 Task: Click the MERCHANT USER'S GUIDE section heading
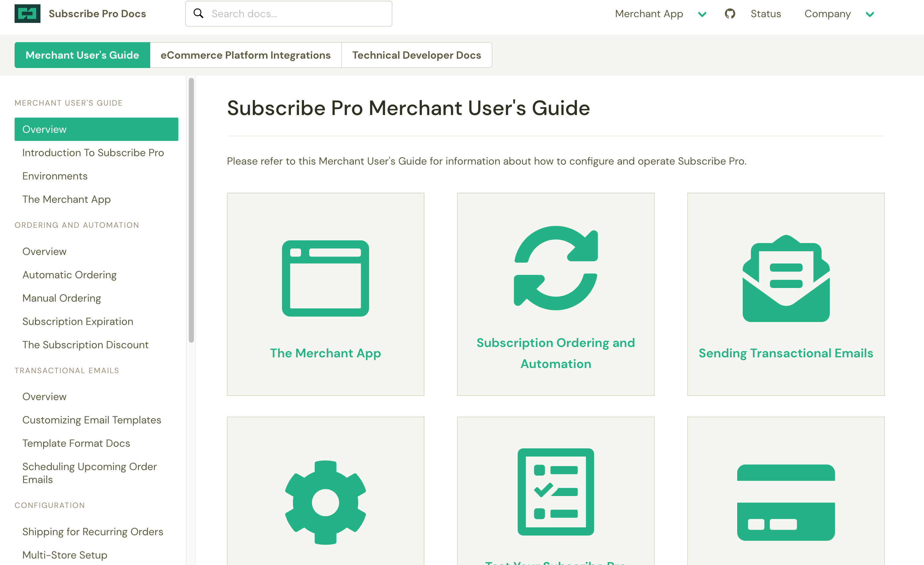(x=69, y=103)
